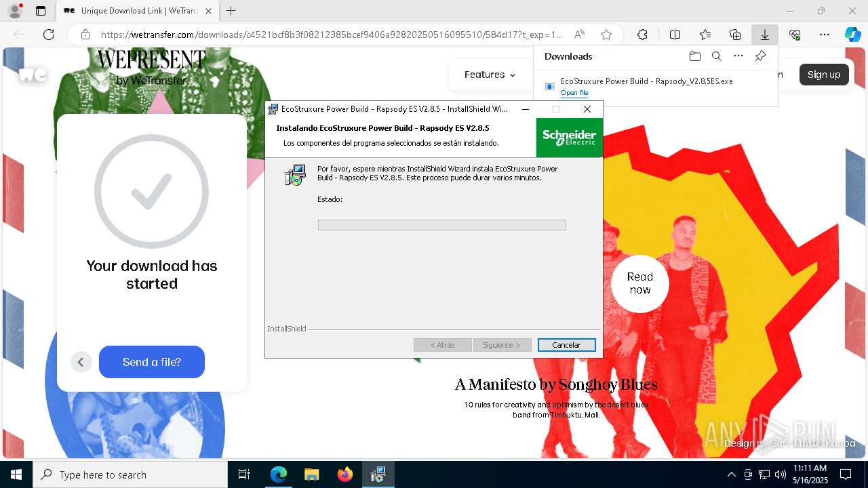Add this page to favorites
The width and height of the screenshot is (868, 488).
(x=606, y=35)
